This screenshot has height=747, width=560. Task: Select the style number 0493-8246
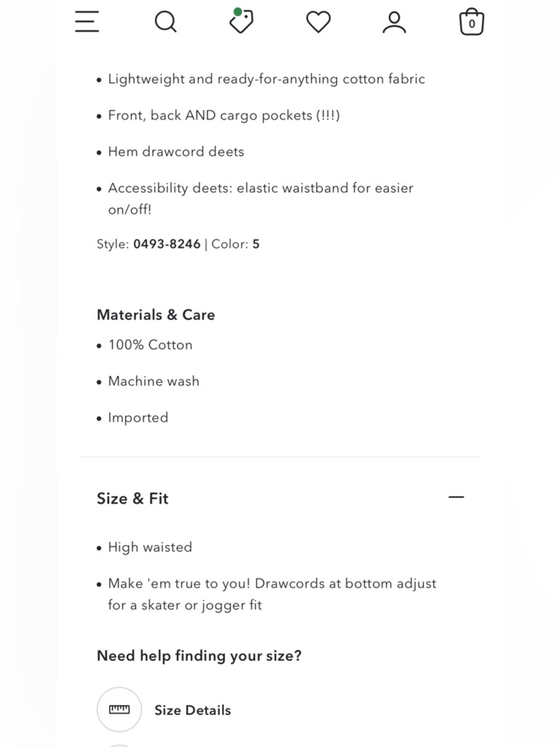click(x=167, y=244)
